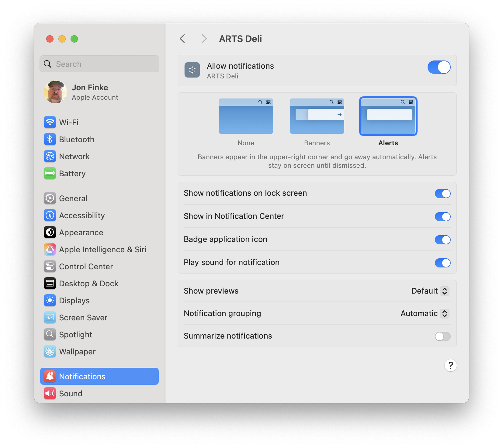Open Wallpaper settings pane
The width and height of the screenshot is (503, 448).
coord(99,352)
